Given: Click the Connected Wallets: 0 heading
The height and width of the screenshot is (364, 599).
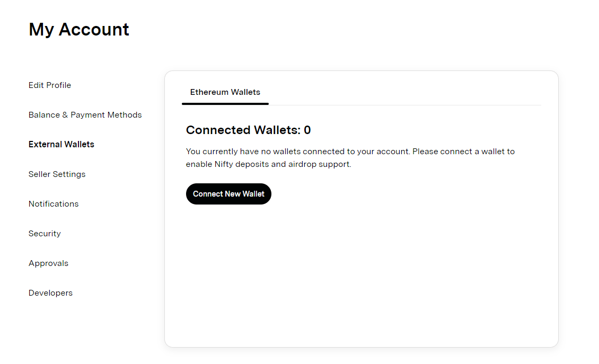Looking at the screenshot, I should click(248, 130).
